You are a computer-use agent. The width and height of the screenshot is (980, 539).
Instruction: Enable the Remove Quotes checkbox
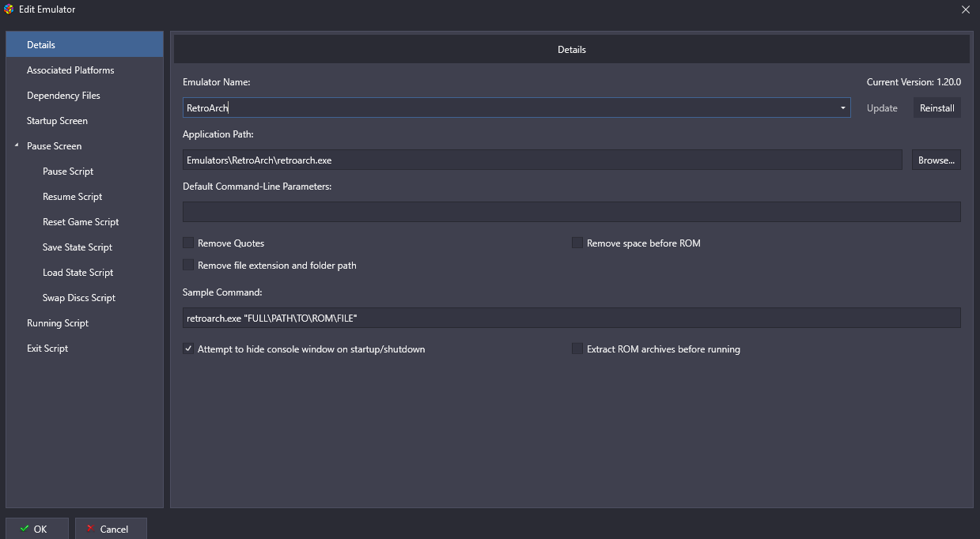click(x=188, y=243)
